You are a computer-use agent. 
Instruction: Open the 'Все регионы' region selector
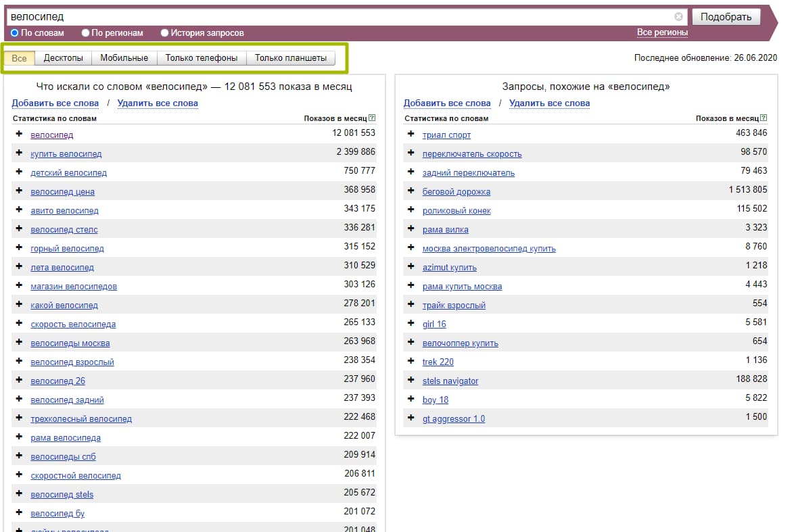click(x=662, y=32)
